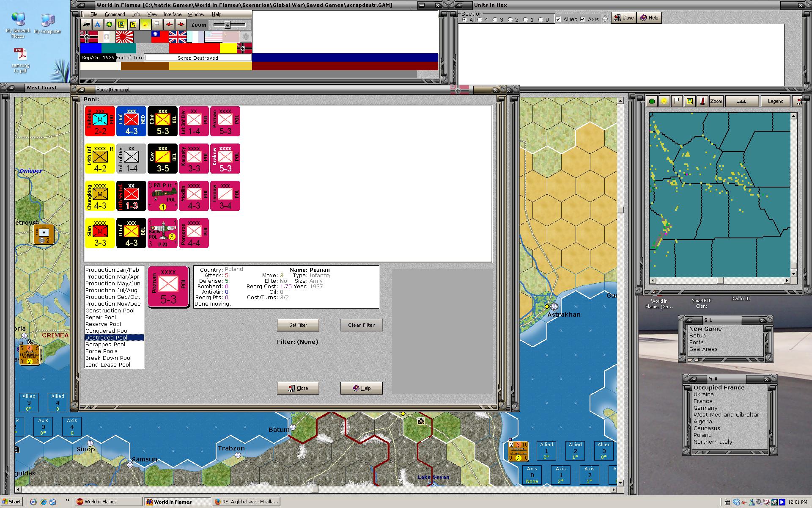
Task: Open the Windows Start button
Action: pyautogui.click(x=12, y=502)
